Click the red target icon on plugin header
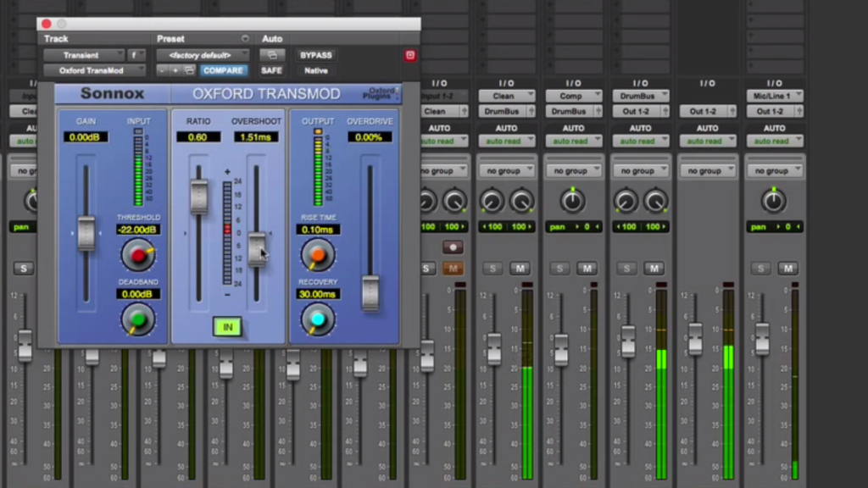Image resolution: width=868 pixels, height=488 pixels. [409, 55]
